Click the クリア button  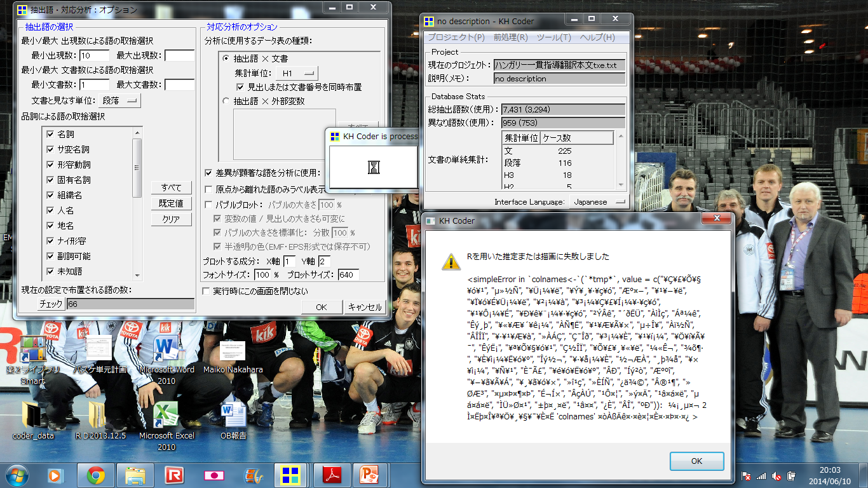pyautogui.click(x=171, y=219)
